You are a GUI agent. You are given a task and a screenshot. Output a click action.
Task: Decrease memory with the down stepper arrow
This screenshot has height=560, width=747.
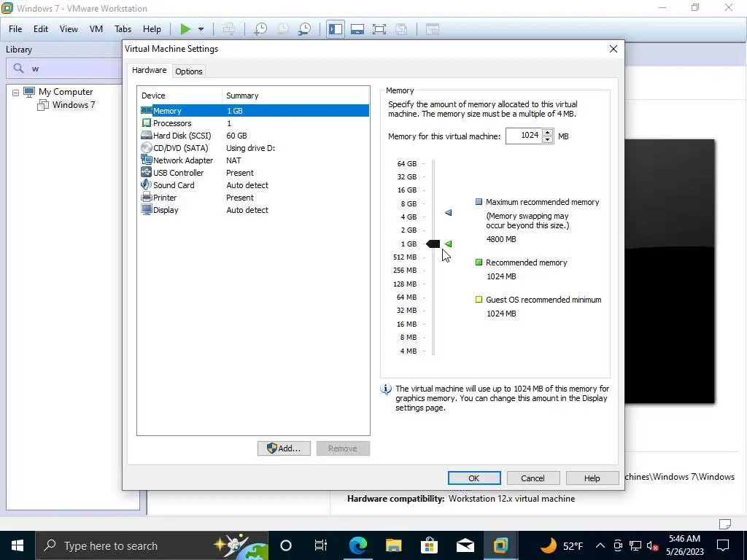(x=548, y=139)
